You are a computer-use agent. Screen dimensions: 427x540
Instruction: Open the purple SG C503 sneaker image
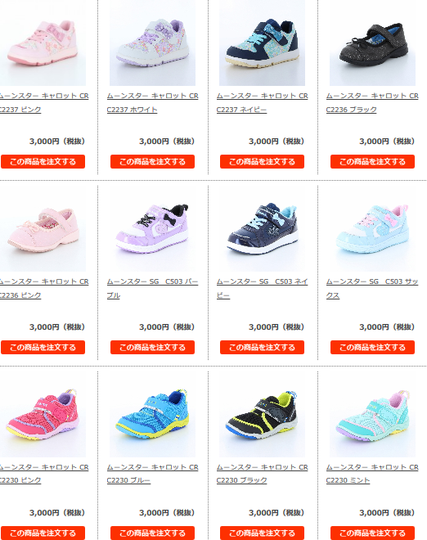click(152, 229)
